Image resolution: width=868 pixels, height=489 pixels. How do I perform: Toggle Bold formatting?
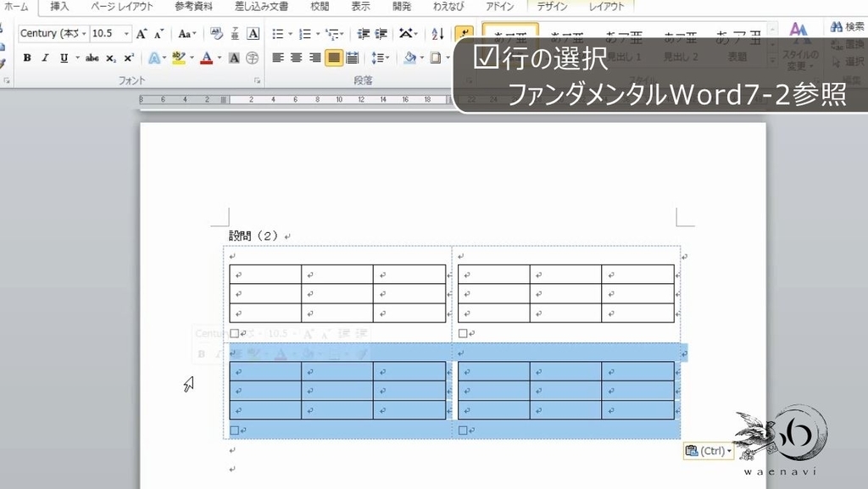click(26, 58)
